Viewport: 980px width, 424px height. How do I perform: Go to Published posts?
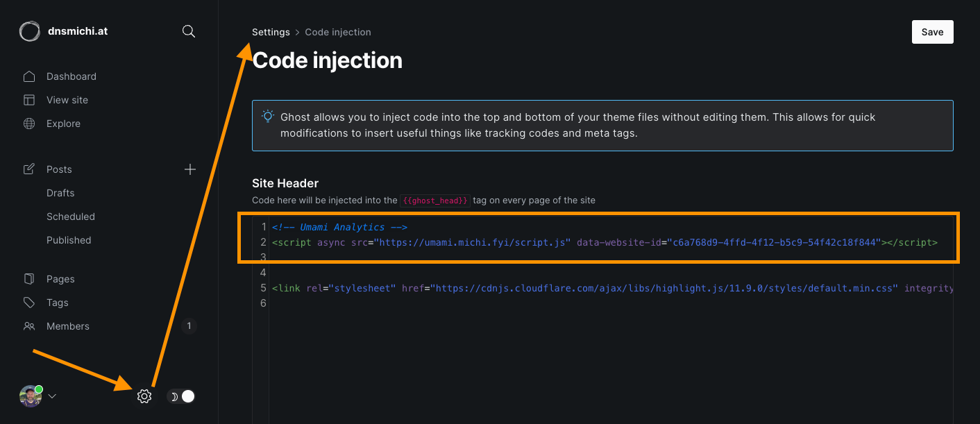69,240
